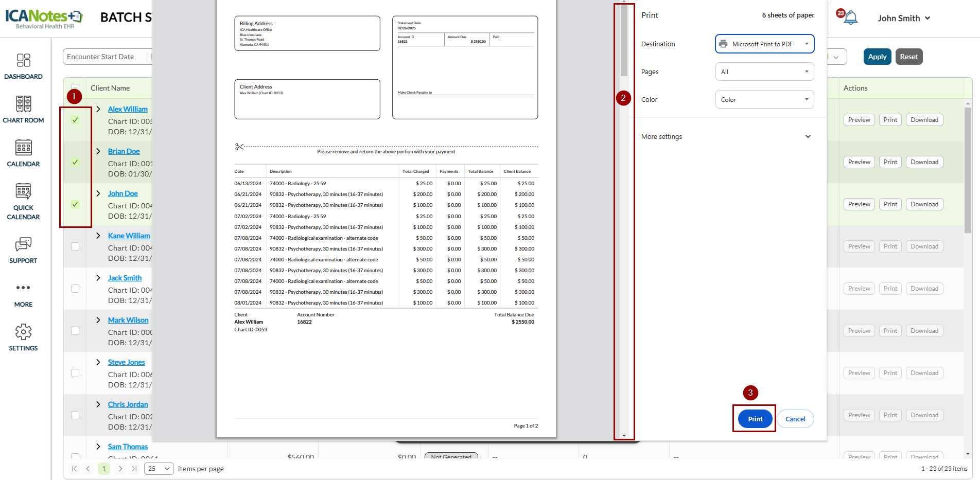Open the Destination printer dropdown
Screen dimensions: 980x480
[x=764, y=44]
